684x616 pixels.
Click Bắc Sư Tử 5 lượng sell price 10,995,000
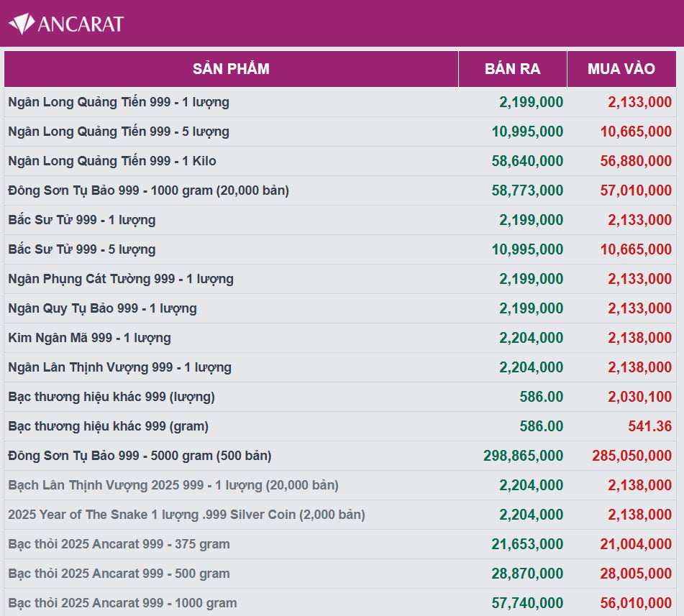click(527, 249)
